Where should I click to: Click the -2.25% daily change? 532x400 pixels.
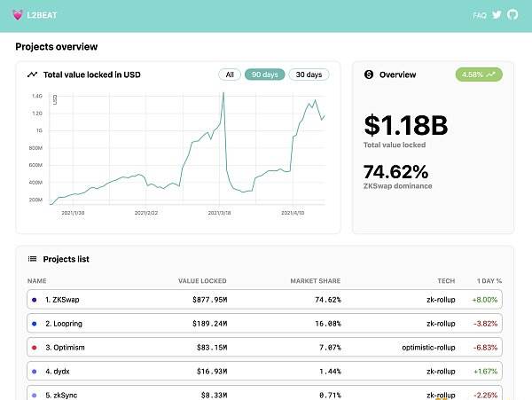pyautogui.click(x=485, y=396)
